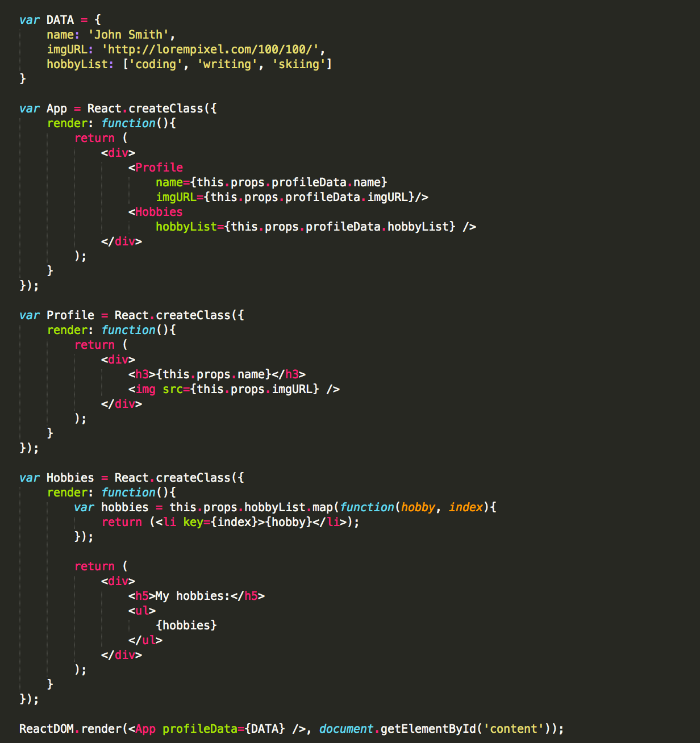The height and width of the screenshot is (743, 700).
Task: Click the 'My hobbies:' heading text
Action: pyautogui.click(x=193, y=596)
